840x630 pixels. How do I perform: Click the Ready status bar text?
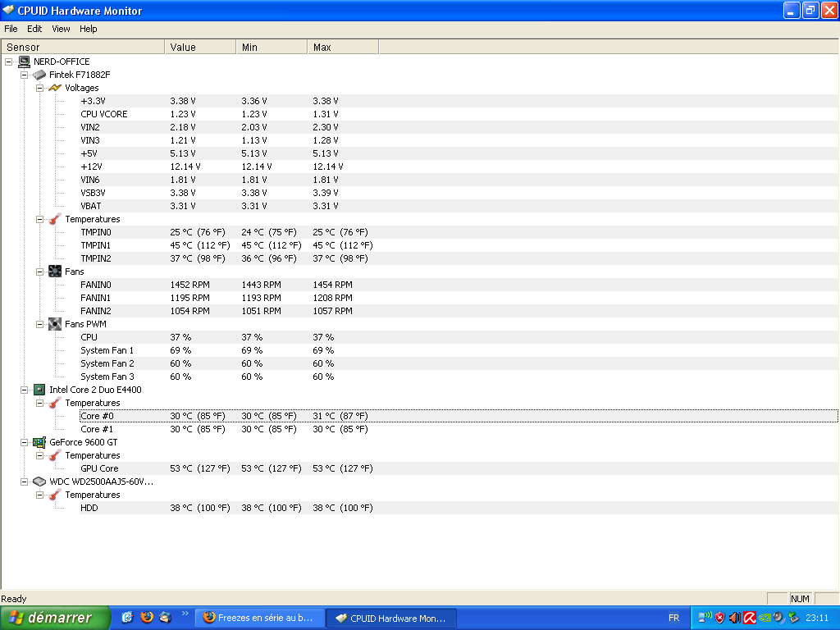[x=14, y=599]
